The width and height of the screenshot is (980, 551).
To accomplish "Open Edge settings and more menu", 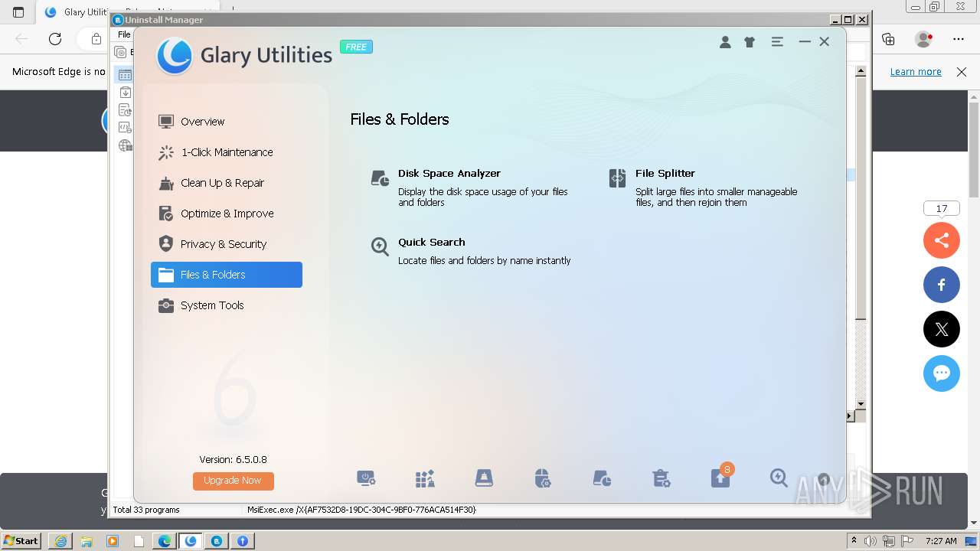I will (959, 39).
